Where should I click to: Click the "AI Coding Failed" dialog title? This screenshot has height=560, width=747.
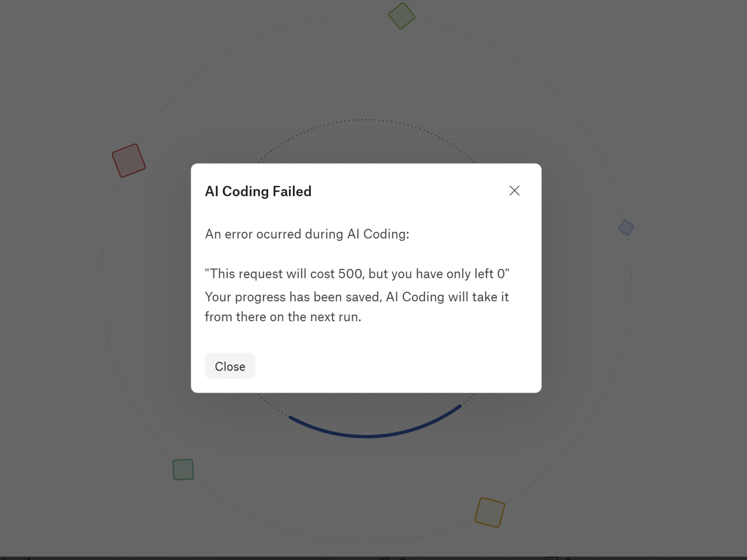point(258,191)
